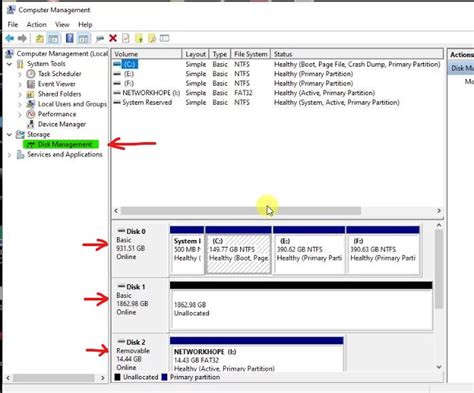Image resolution: width=474 pixels, height=393 pixels.
Task: Sort by the Status column header
Action: [357, 54]
